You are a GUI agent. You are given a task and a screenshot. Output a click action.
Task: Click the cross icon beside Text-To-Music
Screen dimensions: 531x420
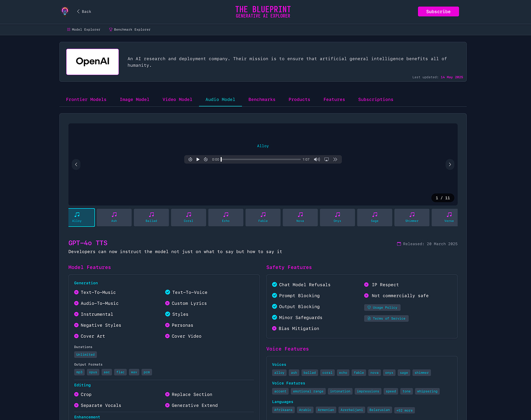coord(76,292)
